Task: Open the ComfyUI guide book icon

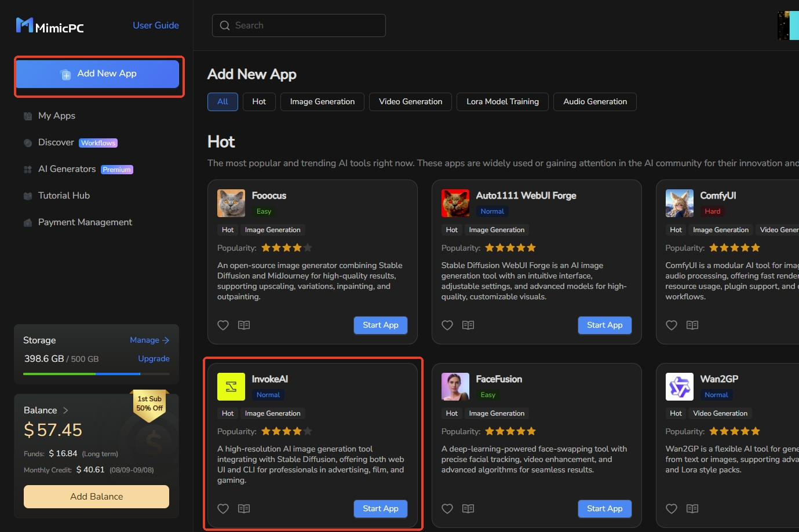Action: pyautogui.click(x=692, y=325)
